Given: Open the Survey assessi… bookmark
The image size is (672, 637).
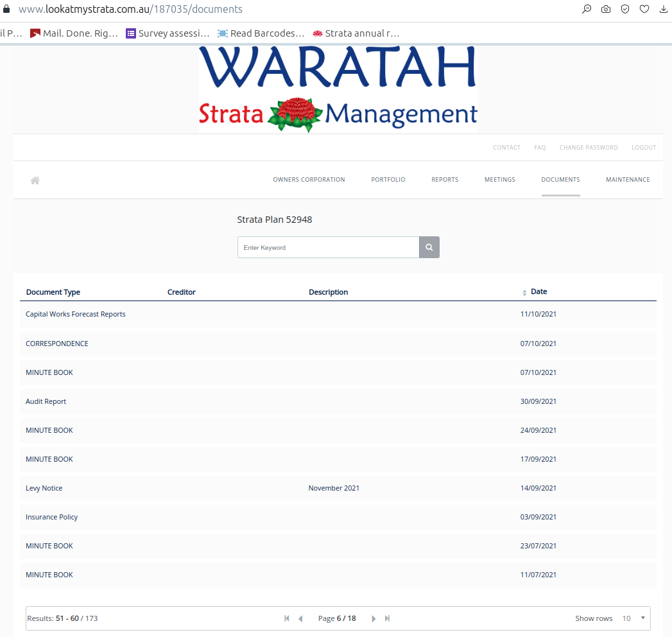Looking at the screenshot, I should tap(168, 33).
